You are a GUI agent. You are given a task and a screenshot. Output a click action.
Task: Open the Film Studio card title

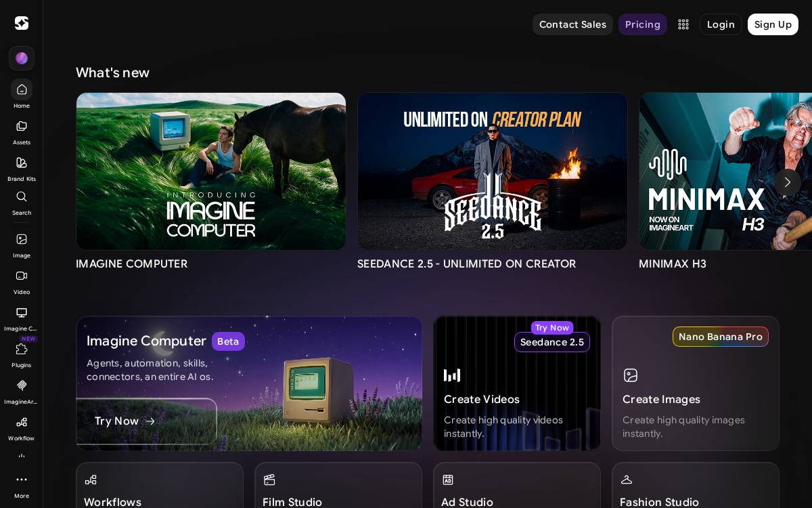[x=292, y=502]
